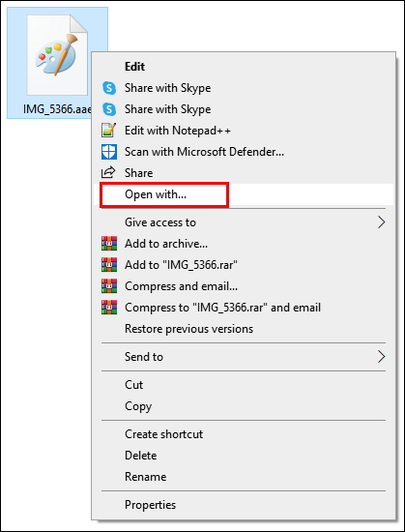This screenshot has height=532, width=405.
Task: Click WinRAR icon beside Add to archive
Action: (109, 244)
